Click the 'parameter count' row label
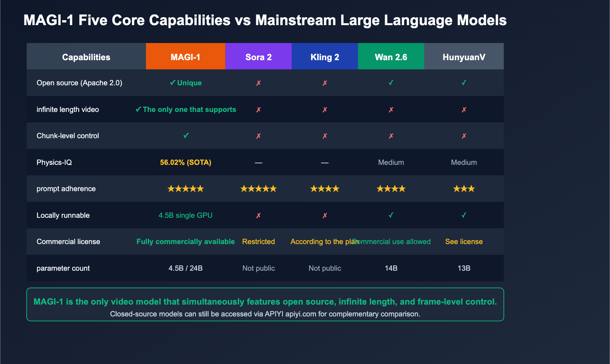 (x=63, y=268)
